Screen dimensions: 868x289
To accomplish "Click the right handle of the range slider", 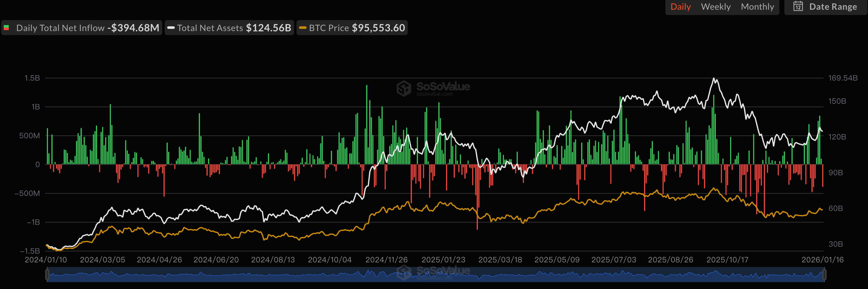I will tap(824, 275).
